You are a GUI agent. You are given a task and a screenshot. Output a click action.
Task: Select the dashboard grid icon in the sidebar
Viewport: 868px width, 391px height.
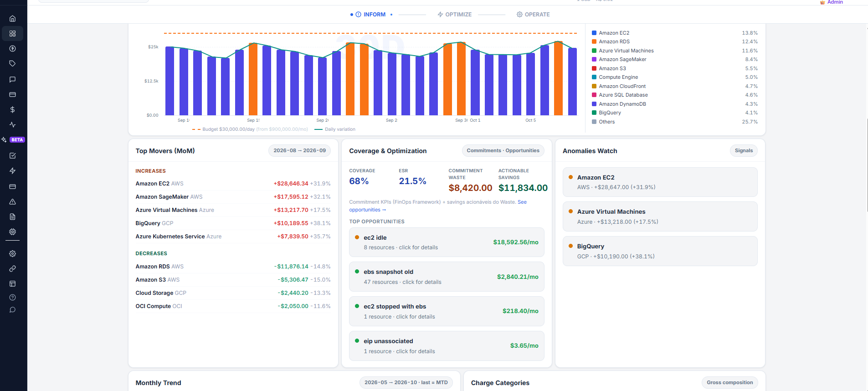click(12, 34)
